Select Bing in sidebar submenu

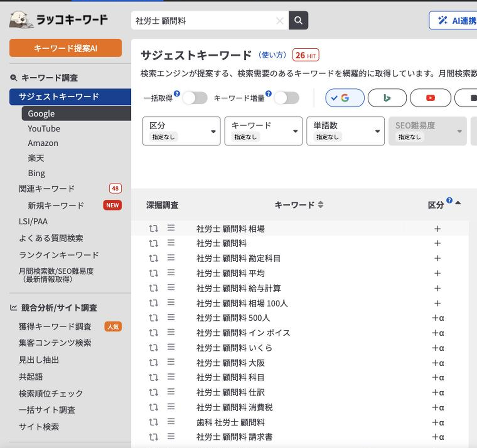pos(37,173)
